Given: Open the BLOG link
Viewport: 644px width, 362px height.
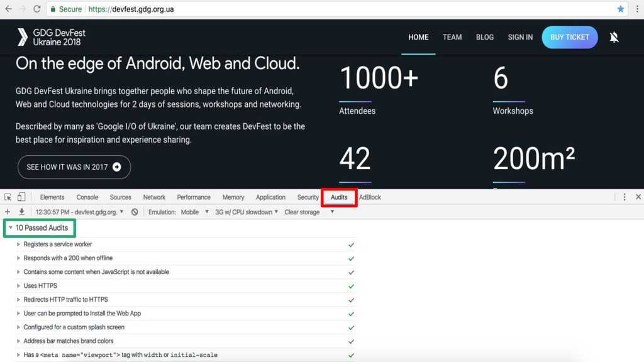Looking at the screenshot, I should 485,37.
